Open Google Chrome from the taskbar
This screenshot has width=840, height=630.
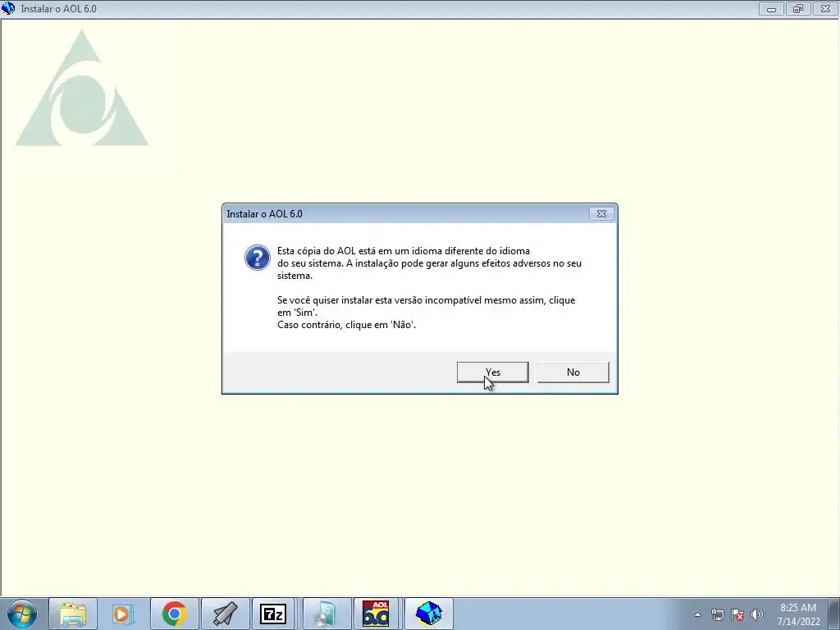(174, 614)
